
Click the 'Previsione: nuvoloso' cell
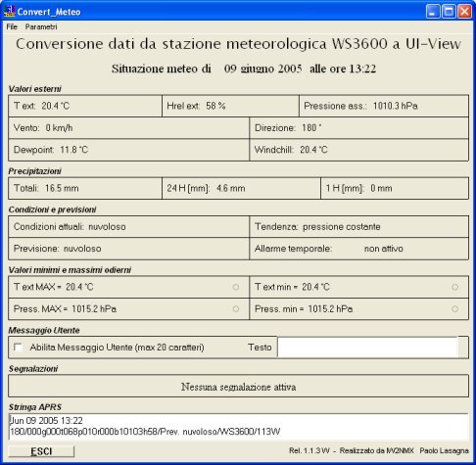point(128,249)
